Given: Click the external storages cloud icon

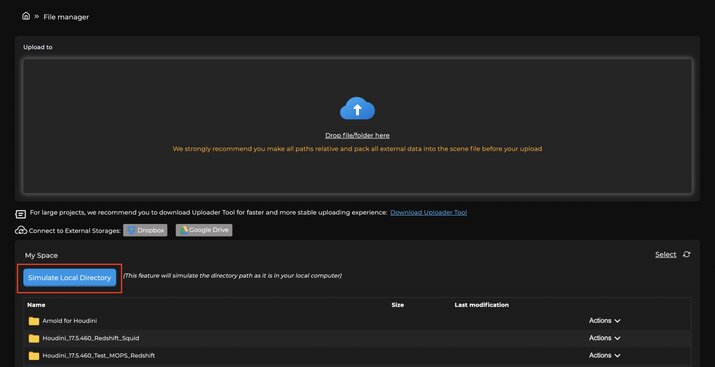Looking at the screenshot, I should (21, 231).
